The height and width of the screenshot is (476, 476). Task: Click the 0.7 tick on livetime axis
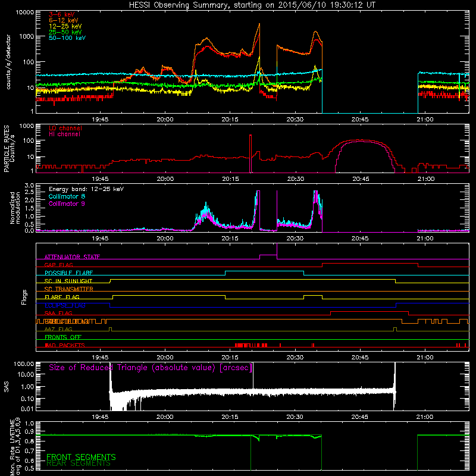[29, 451]
